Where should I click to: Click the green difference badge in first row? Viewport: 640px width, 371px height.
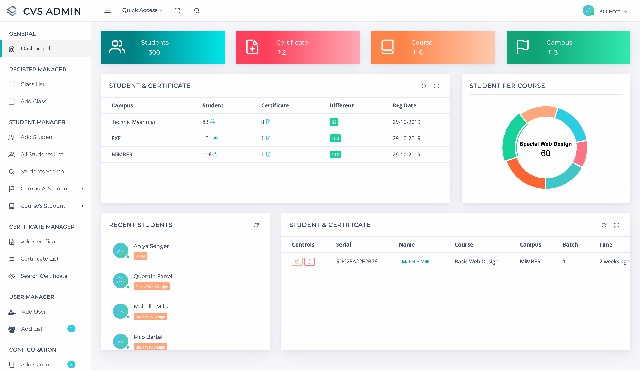334,122
